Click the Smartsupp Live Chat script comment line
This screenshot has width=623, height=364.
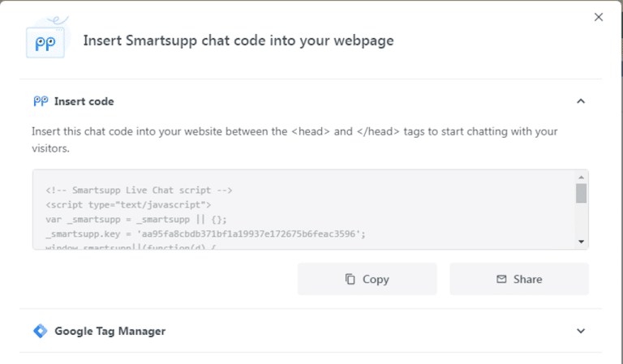pyautogui.click(x=139, y=190)
